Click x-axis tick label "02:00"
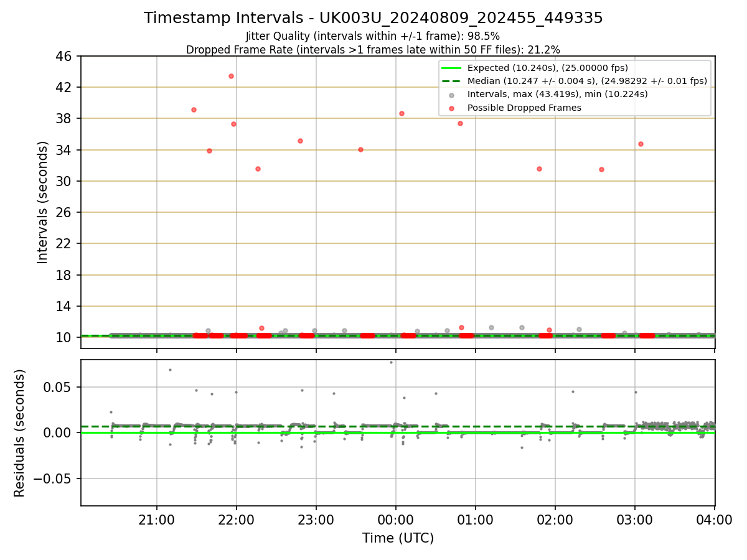Screen dimensions: 747x560 pos(555,520)
